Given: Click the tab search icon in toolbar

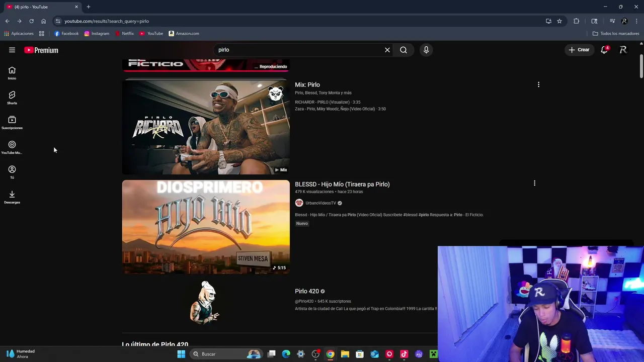Looking at the screenshot, I should pyautogui.click(x=594, y=21).
